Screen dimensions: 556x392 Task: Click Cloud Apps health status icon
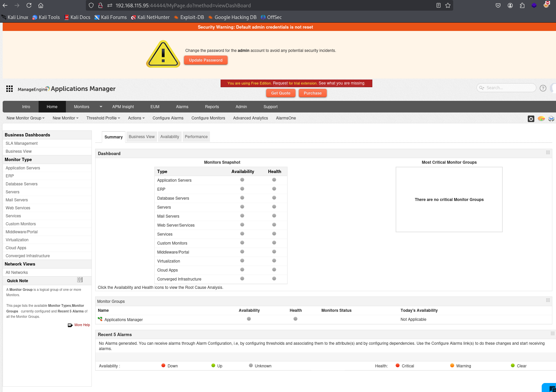click(274, 270)
